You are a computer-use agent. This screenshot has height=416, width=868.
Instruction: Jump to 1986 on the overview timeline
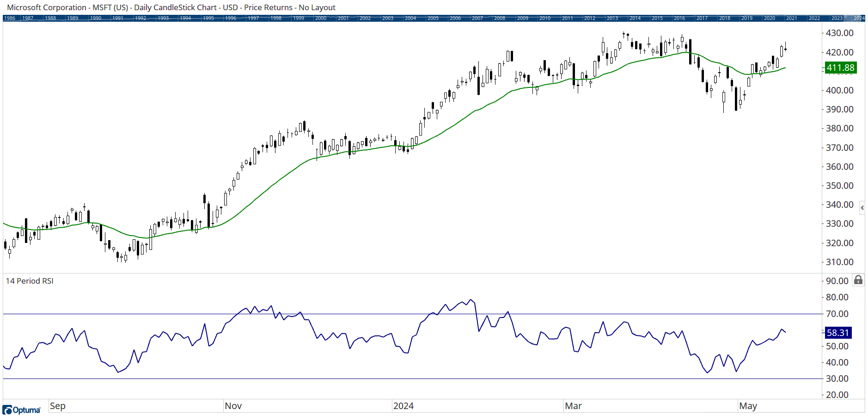coord(10,19)
